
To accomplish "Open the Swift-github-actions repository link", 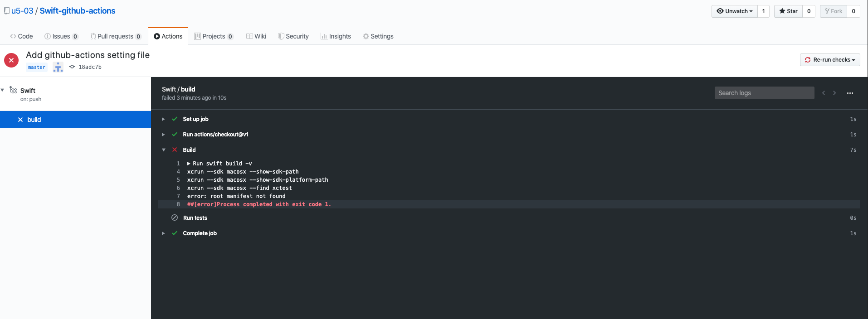I will pos(78,11).
